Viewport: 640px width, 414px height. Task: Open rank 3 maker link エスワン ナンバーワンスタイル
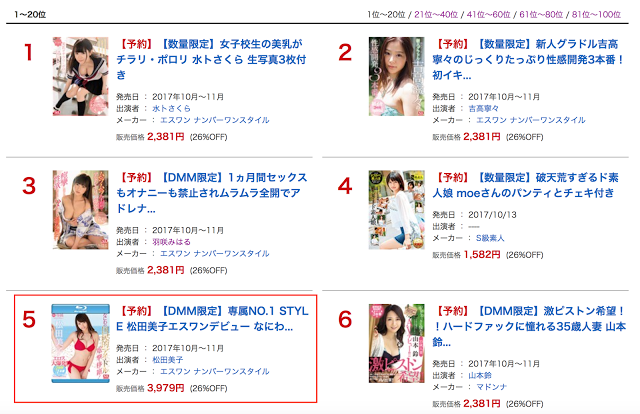tap(215, 254)
